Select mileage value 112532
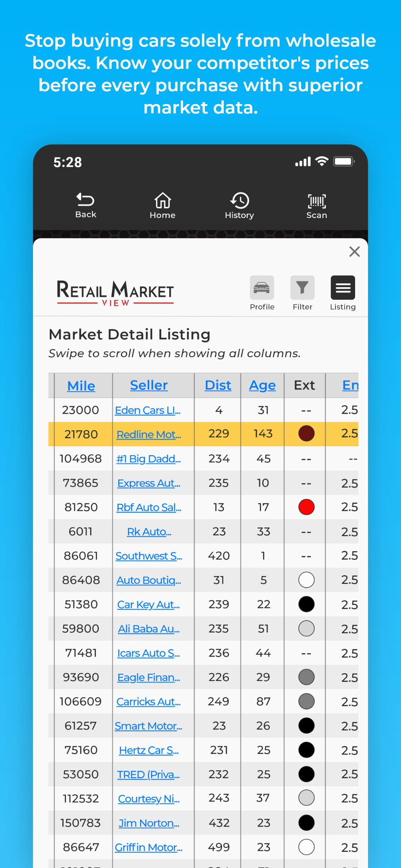 click(81, 799)
